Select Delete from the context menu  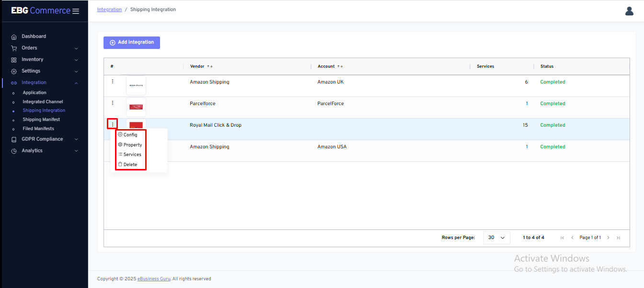[130, 165]
